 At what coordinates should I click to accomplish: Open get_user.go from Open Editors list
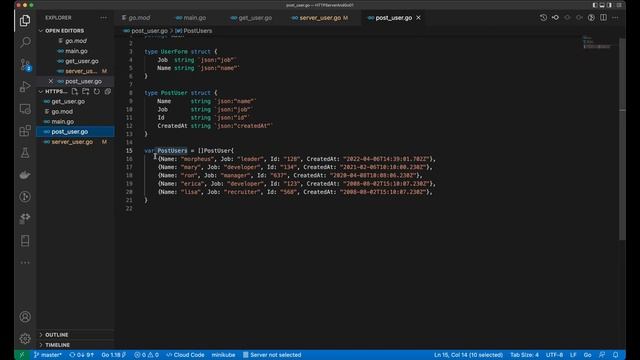pyautogui.click(x=75, y=61)
